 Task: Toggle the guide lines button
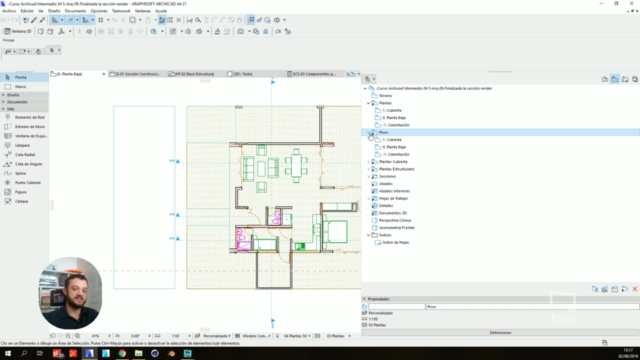tap(55, 20)
